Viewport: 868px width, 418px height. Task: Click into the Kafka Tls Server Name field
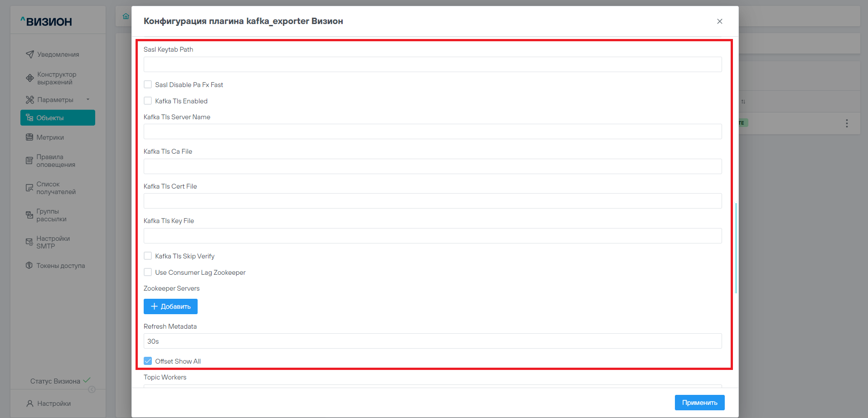pos(433,131)
